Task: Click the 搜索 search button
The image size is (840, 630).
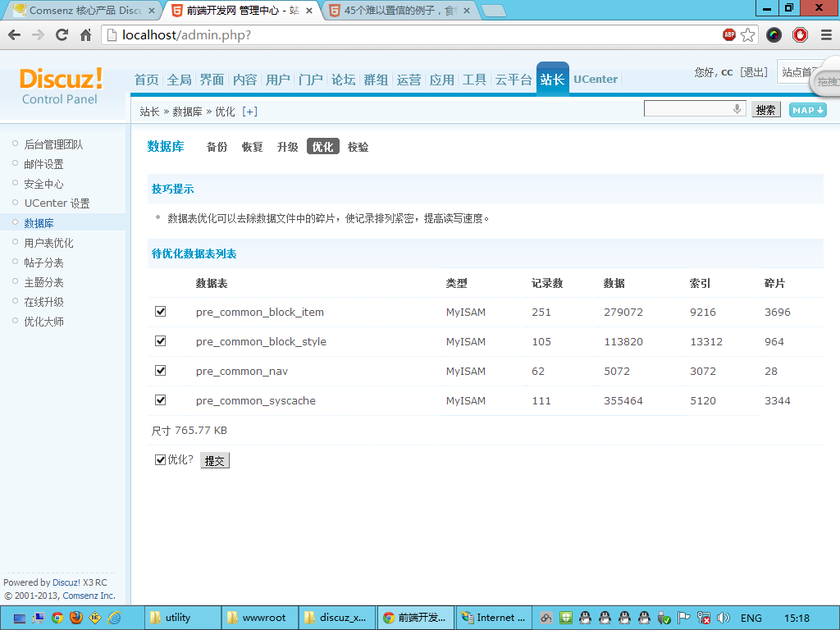Action: click(765, 110)
